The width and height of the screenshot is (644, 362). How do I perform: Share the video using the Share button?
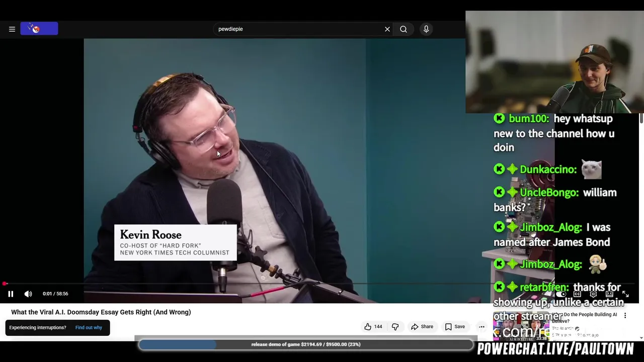tap(422, 327)
